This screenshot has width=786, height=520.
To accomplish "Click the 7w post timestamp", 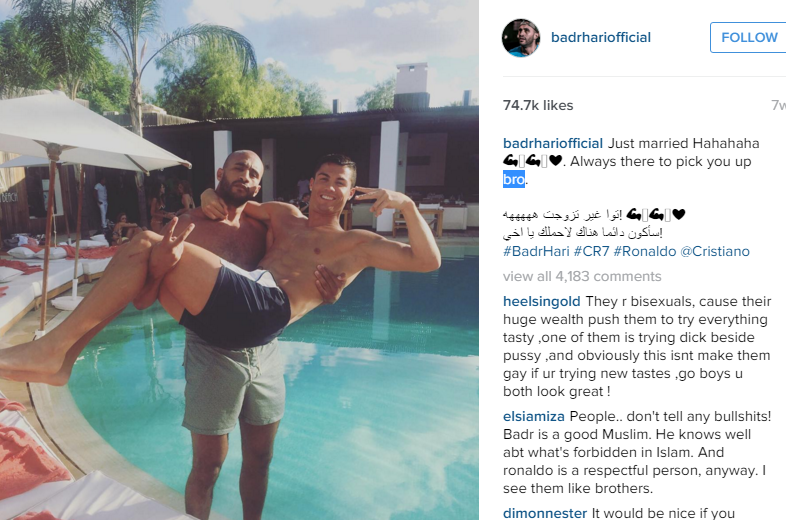I will 778,105.
